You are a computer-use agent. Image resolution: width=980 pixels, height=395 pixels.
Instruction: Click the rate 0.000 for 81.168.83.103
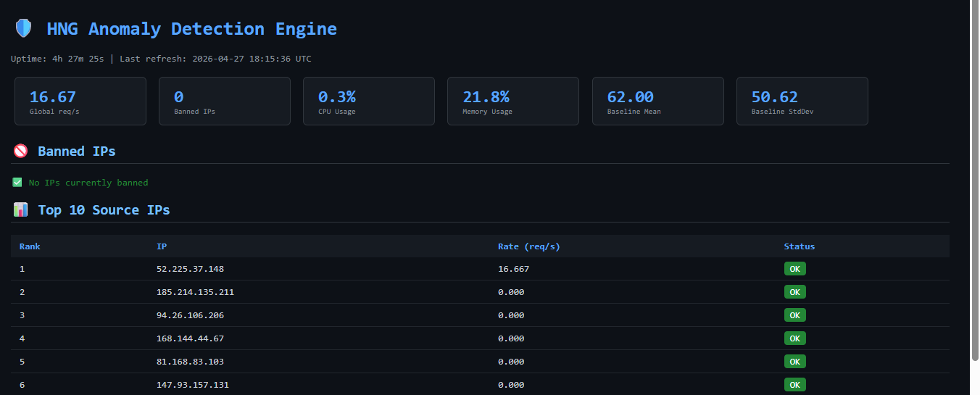[x=511, y=362]
